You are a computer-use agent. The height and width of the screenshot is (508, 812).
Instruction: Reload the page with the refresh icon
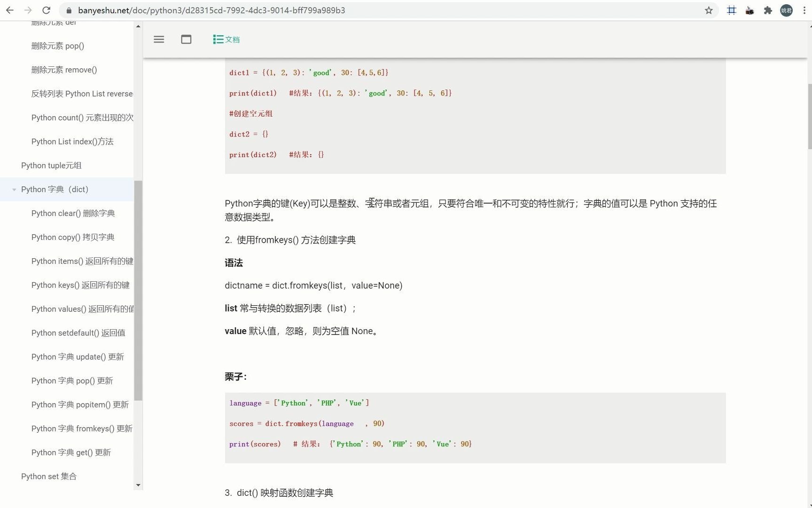pyautogui.click(x=46, y=10)
